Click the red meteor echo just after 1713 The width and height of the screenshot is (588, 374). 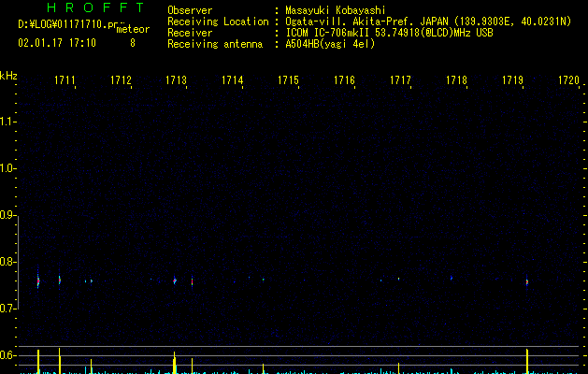192,281
